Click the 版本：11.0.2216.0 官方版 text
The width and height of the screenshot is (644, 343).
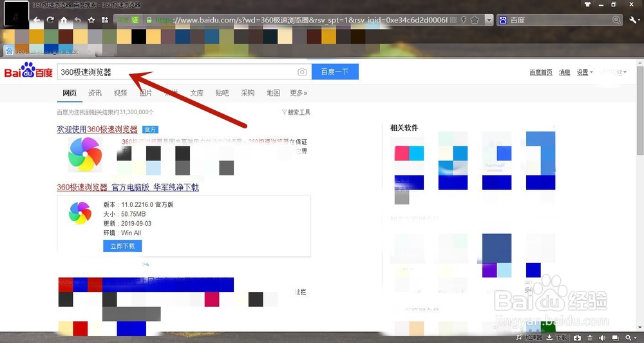pyautogui.click(x=138, y=204)
